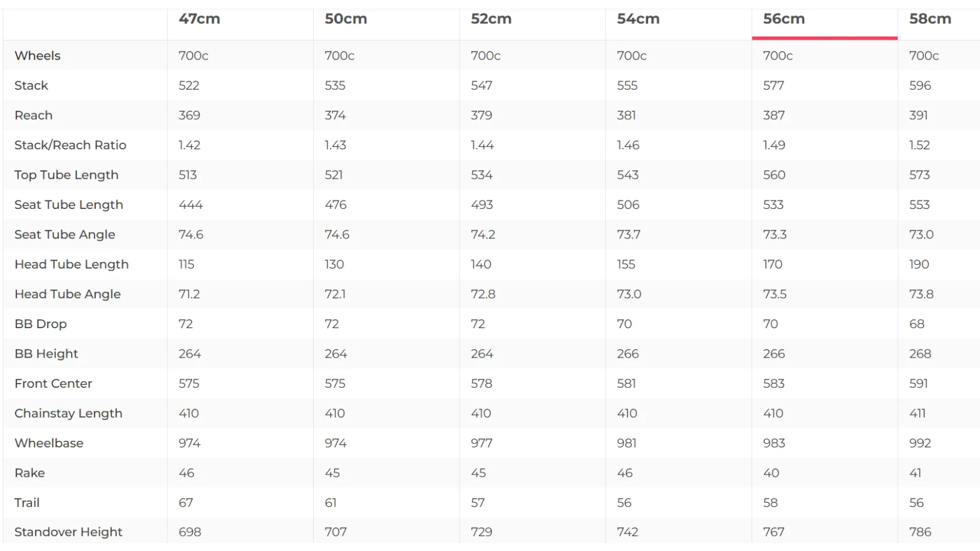The height and width of the screenshot is (551, 980).
Task: Click the Seat Tube Angle row label
Action: [x=64, y=234]
